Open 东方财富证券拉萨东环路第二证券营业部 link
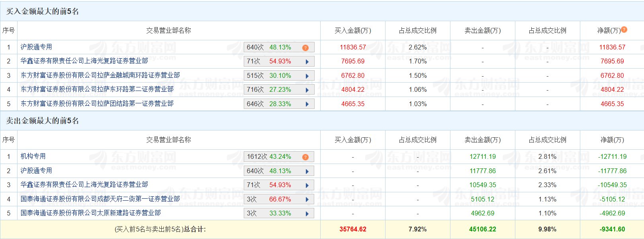Image resolution: width=644 pixels, height=239 pixels. pyautogui.click(x=97, y=89)
